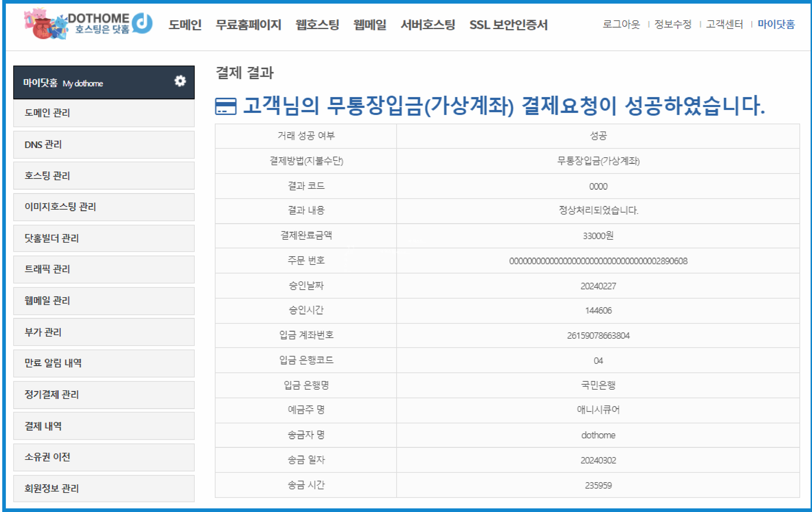The height and width of the screenshot is (512, 812).
Task: Open 회원정보 관리 in the sidebar
Action: click(x=103, y=488)
